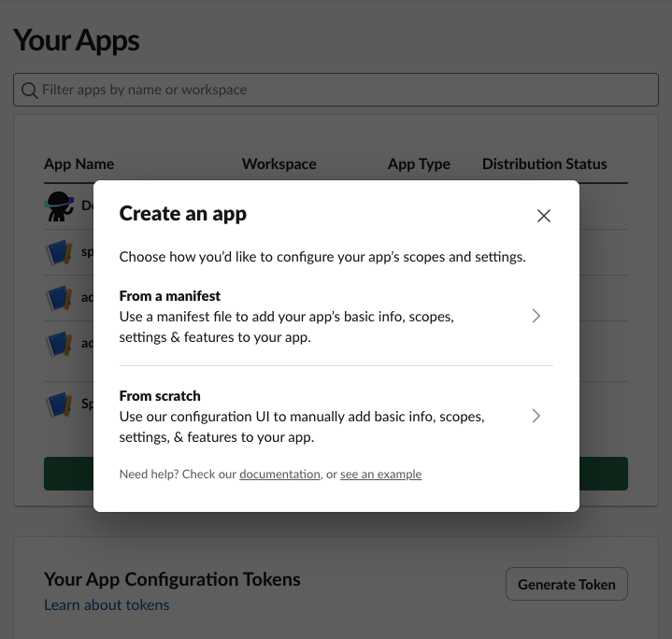This screenshot has width=672, height=639.
Task: Click the book icon in second app row
Action: tap(60, 252)
